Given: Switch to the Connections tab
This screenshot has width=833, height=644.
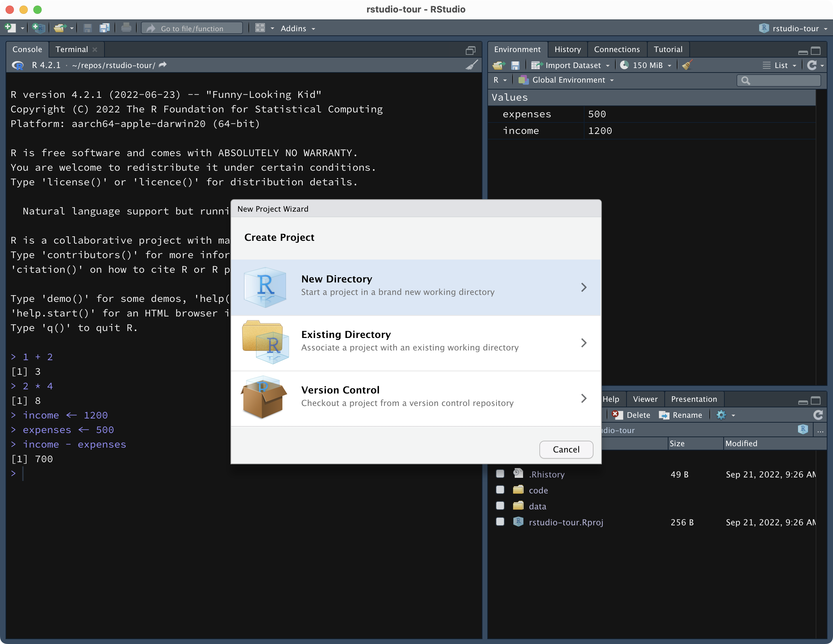Looking at the screenshot, I should pyautogui.click(x=617, y=50).
